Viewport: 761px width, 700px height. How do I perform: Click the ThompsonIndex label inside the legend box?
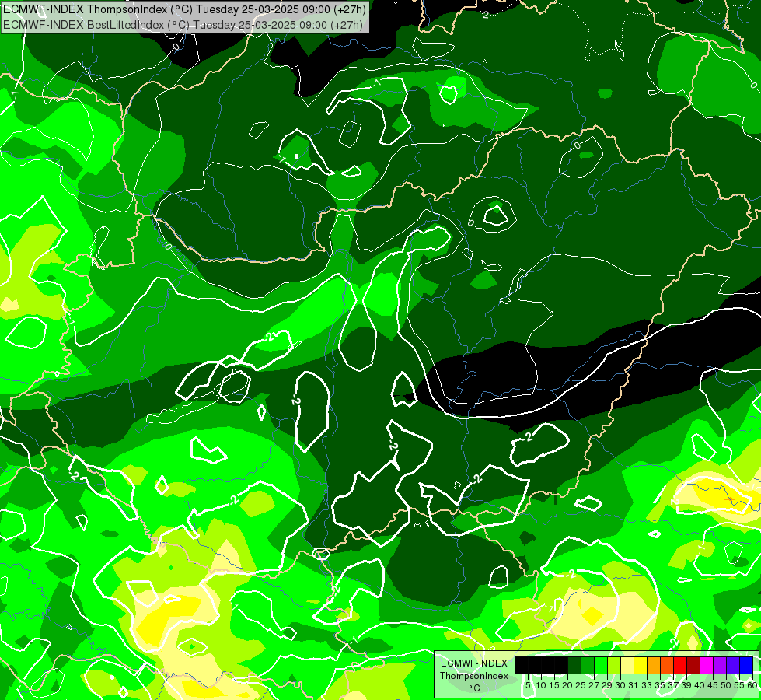(x=474, y=676)
